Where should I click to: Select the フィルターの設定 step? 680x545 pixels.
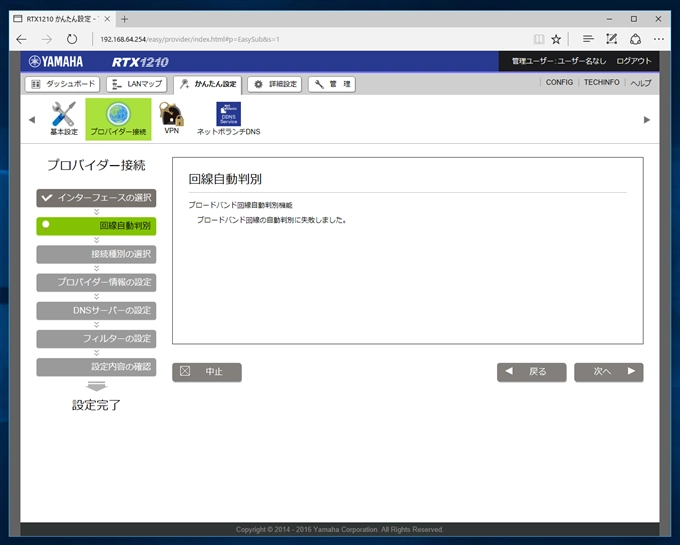[x=96, y=339]
